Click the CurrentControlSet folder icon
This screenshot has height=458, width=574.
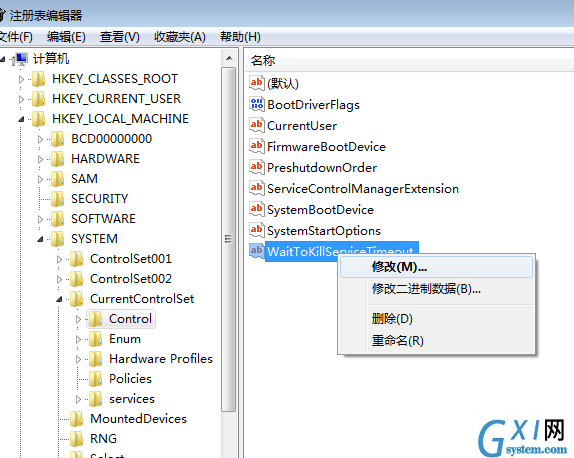pyautogui.click(x=77, y=299)
